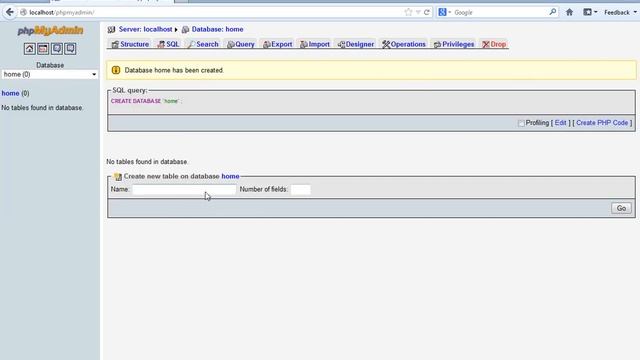Image resolution: width=640 pixels, height=360 pixels.
Task: Click the Drop database tab
Action: point(494,44)
